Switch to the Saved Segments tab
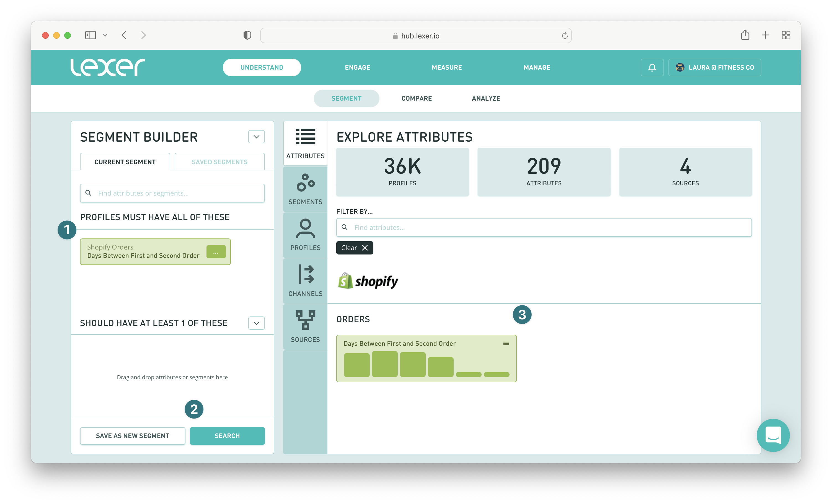 click(x=219, y=162)
